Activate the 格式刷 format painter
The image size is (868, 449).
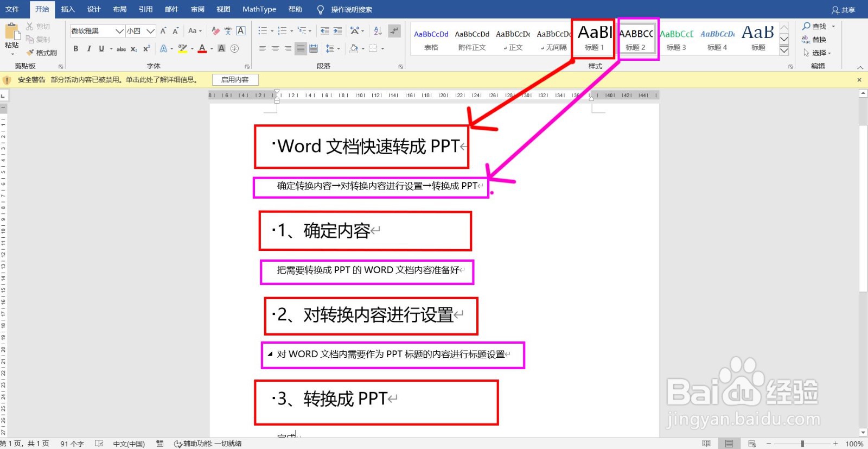click(42, 53)
